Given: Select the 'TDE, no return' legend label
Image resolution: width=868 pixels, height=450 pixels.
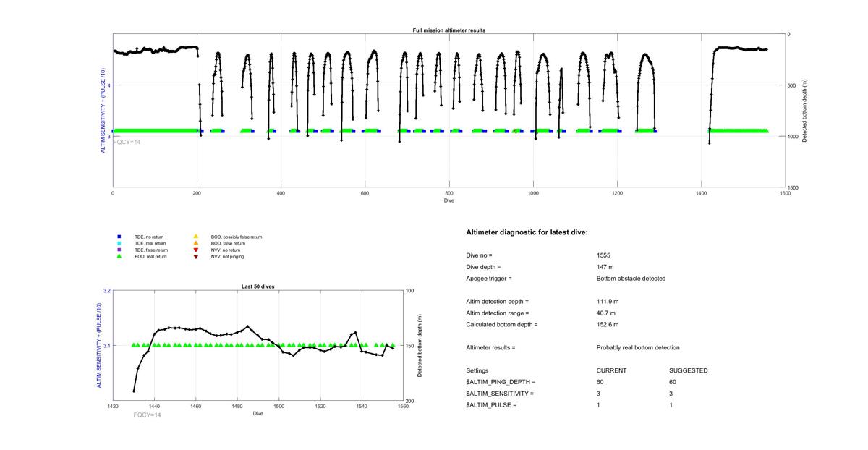Looking at the screenshot, I should pyautogui.click(x=149, y=237).
